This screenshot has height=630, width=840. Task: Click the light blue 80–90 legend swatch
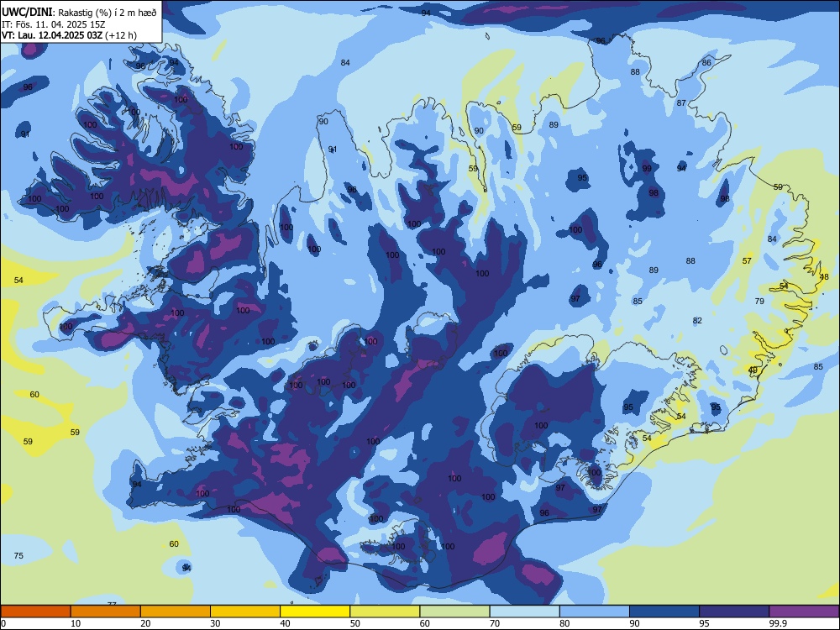coord(595,612)
